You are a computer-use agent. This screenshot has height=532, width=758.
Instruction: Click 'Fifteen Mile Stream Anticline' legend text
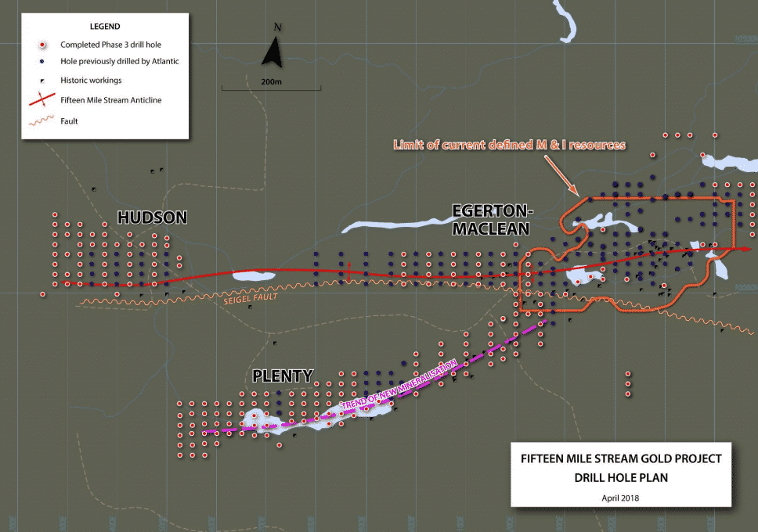click(110, 100)
